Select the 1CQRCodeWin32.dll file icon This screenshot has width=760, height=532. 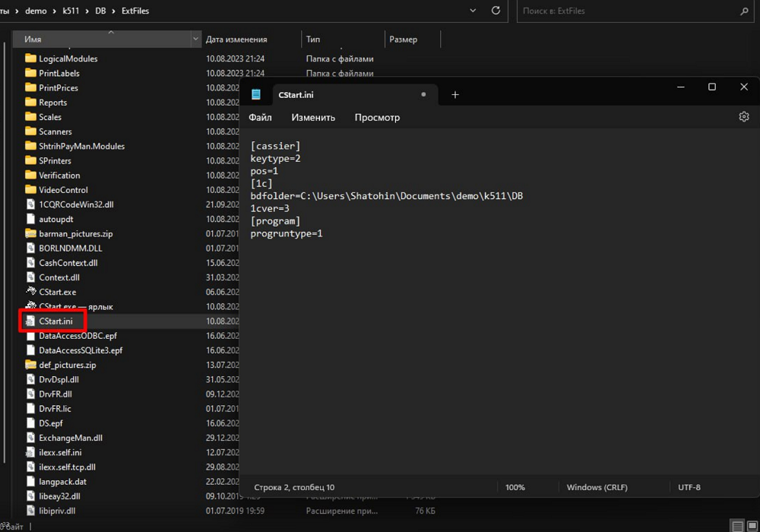pyautogui.click(x=30, y=204)
